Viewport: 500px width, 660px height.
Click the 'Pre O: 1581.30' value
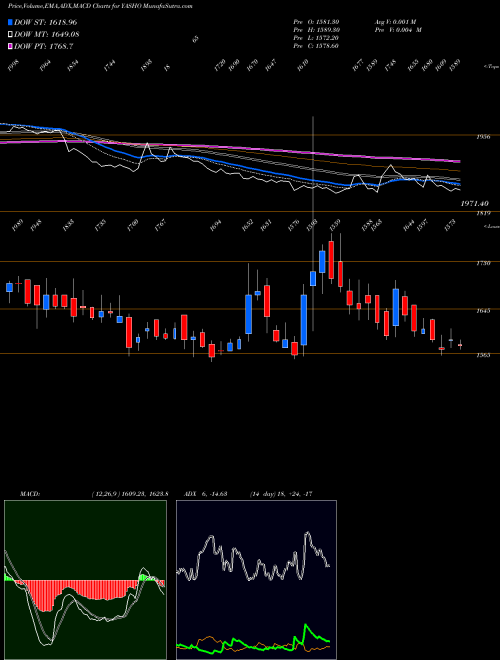click(316, 22)
